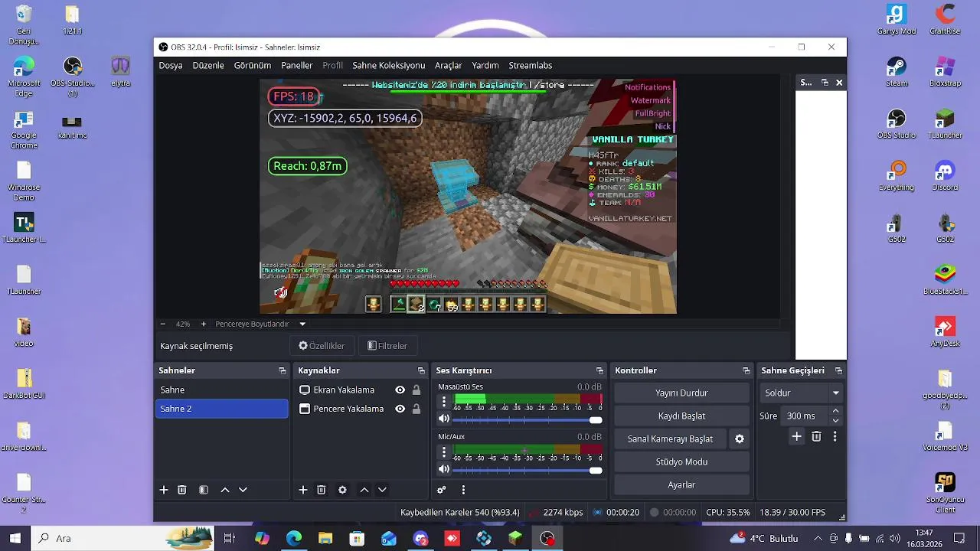The width and height of the screenshot is (980, 551).
Task: Add a new source in Kaynaklar panel
Action: (x=303, y=490)
